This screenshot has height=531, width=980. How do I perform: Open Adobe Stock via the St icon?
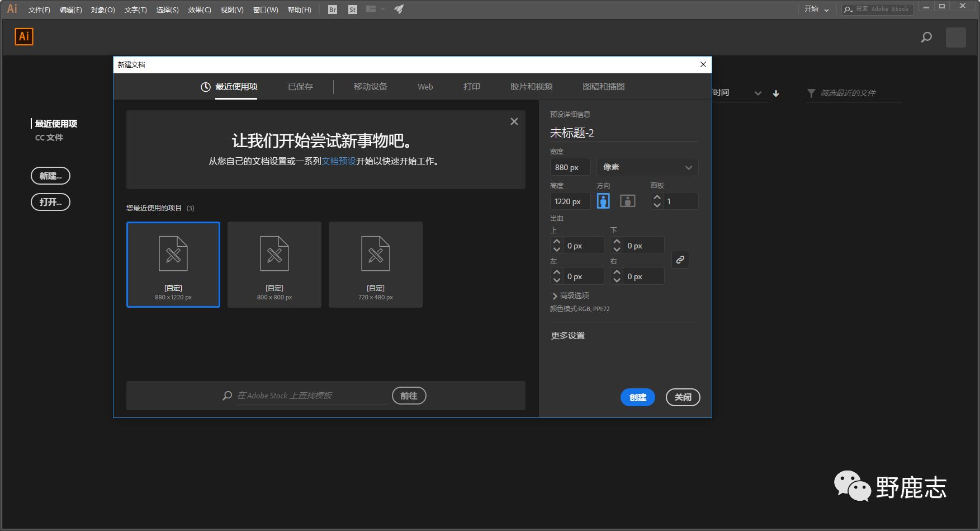(x=352, y=10)
